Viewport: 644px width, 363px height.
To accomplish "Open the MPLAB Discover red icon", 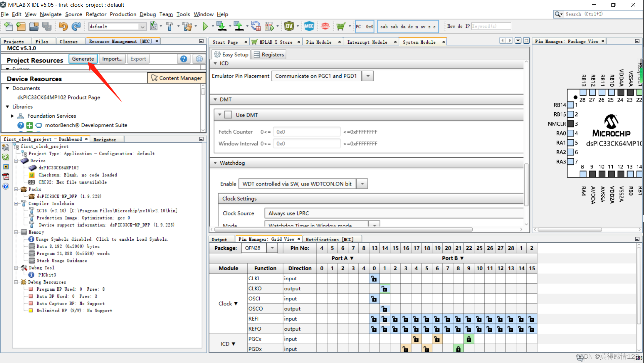I will click(325, 26).
